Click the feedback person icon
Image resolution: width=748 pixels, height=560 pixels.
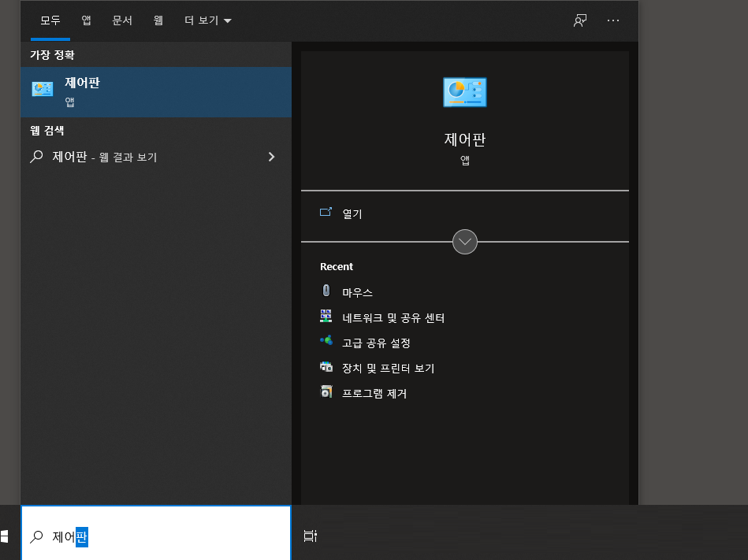tap(580, 20)
